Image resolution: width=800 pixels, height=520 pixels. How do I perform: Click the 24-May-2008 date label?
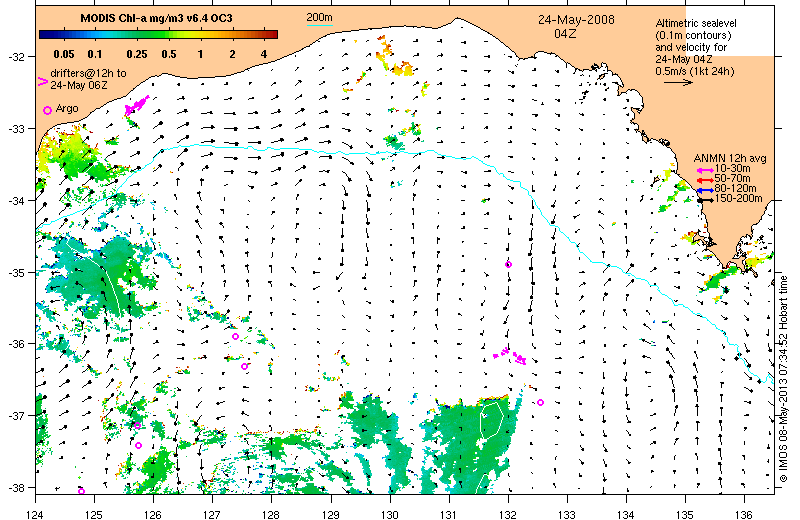tap(576, 20)
